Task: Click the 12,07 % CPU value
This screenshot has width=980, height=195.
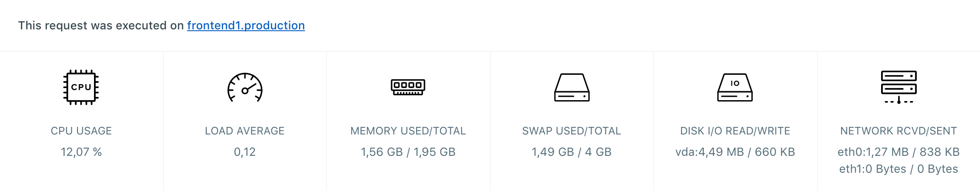Action: 81,152
